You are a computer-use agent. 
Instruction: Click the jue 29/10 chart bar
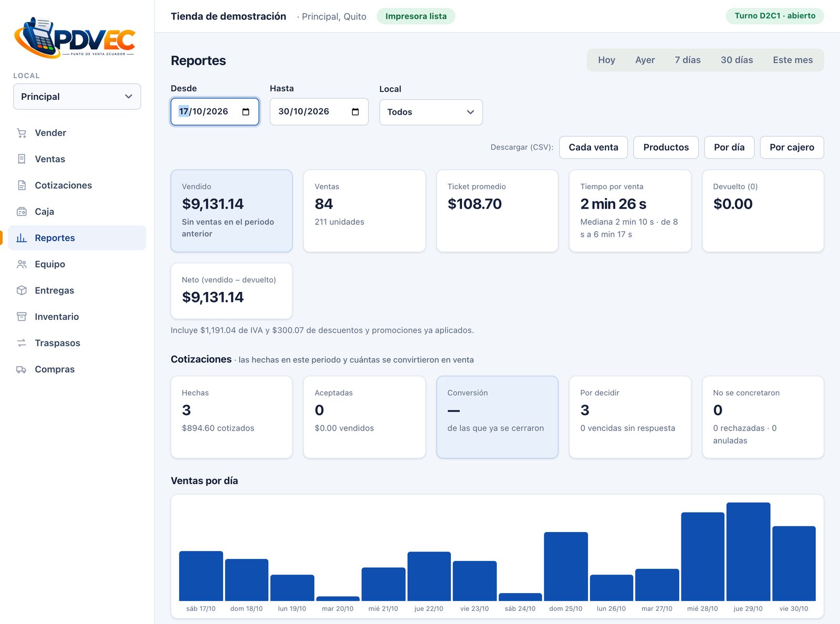748,552
